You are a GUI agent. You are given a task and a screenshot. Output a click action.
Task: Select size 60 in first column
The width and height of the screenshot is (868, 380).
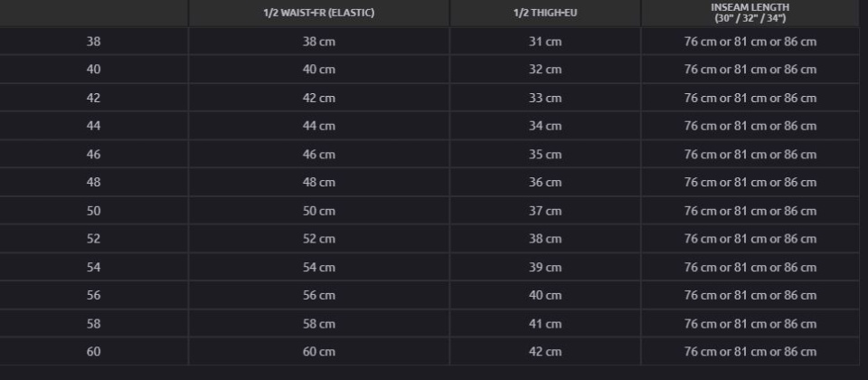pos(93,351)
